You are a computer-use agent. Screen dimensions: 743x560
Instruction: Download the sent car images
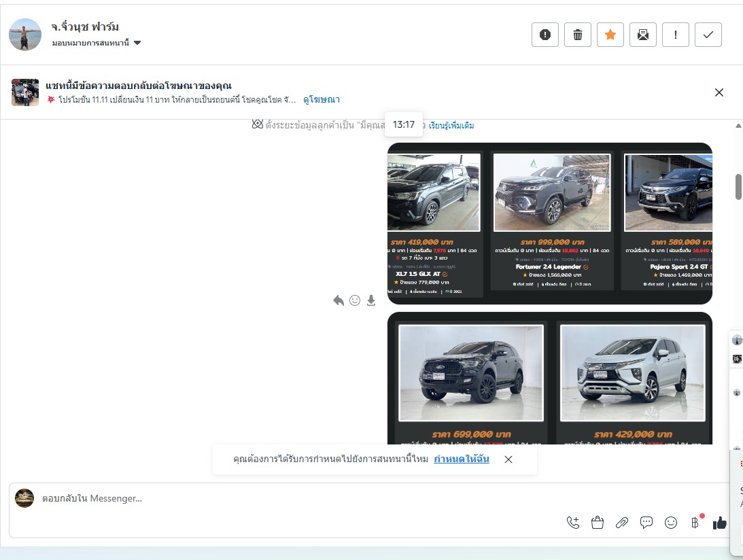[x=371, y=300]
